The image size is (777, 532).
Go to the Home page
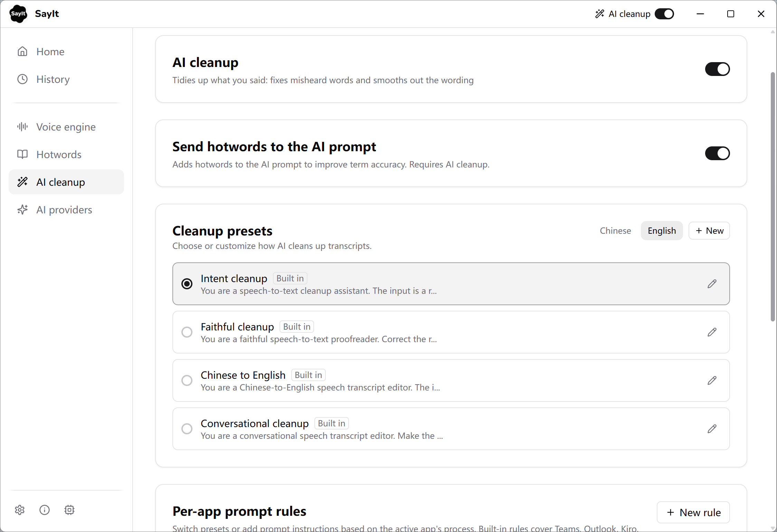tap(66, 51)
